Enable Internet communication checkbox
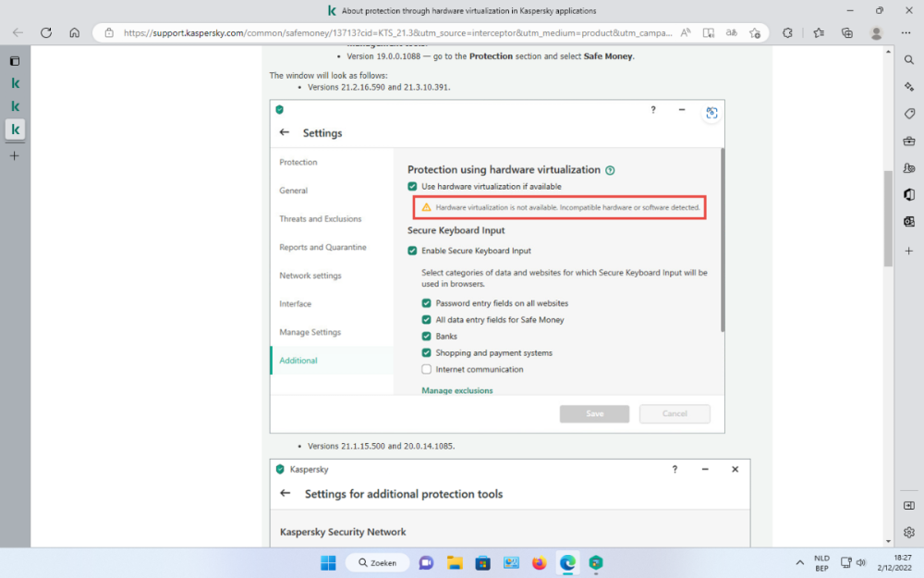The height and width of the screenshot is (578, 924). coord(427,369)
